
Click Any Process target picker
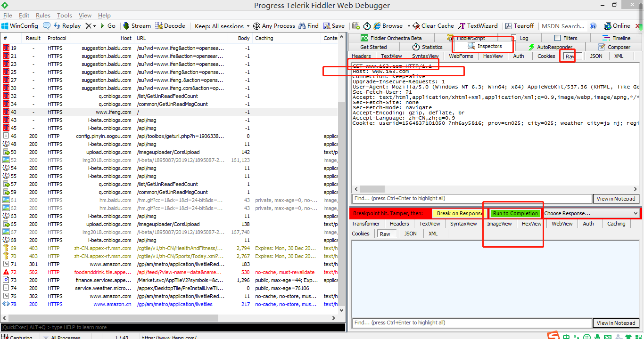pos(274,26)
